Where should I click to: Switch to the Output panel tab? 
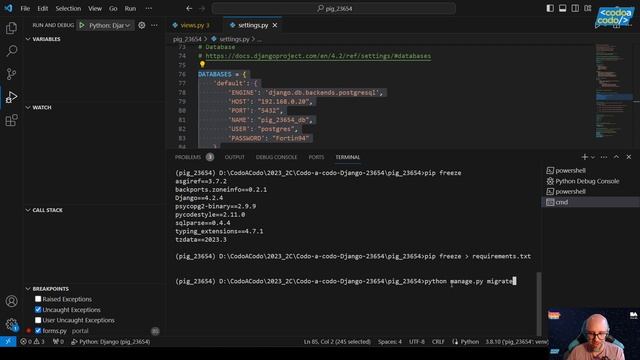pyautogui.click(x=235, y=157)
